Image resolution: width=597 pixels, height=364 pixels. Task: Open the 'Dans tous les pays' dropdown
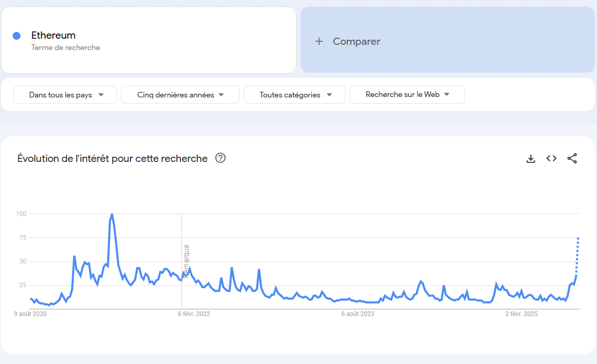click(x=65, y=94)
